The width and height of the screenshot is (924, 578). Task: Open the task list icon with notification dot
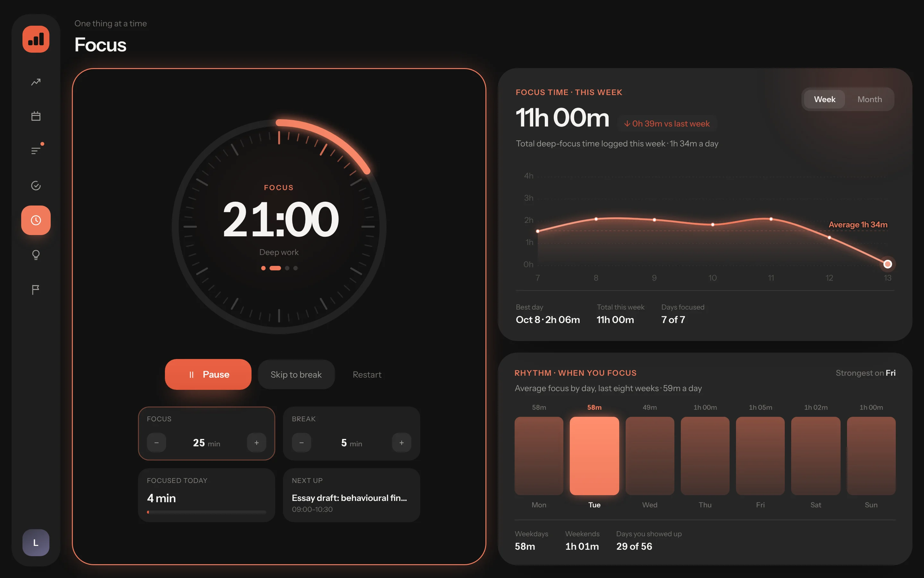click(x=36, y=151)
